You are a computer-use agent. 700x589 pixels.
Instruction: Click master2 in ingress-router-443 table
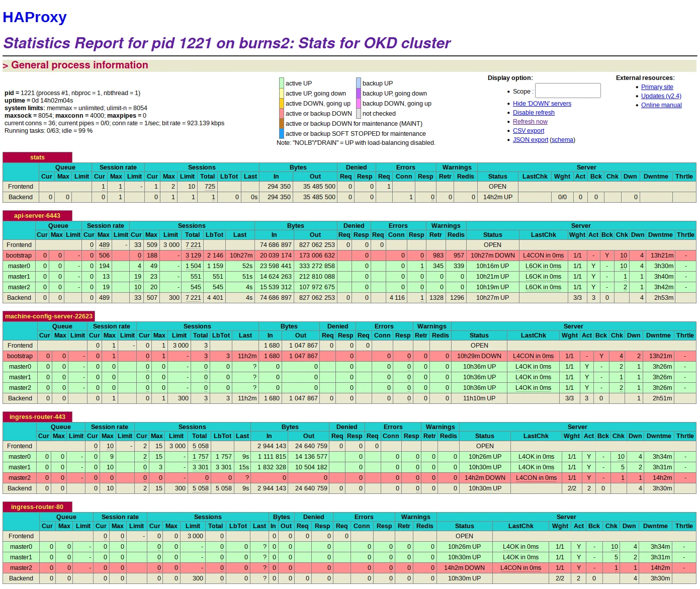tap(20, 478)
